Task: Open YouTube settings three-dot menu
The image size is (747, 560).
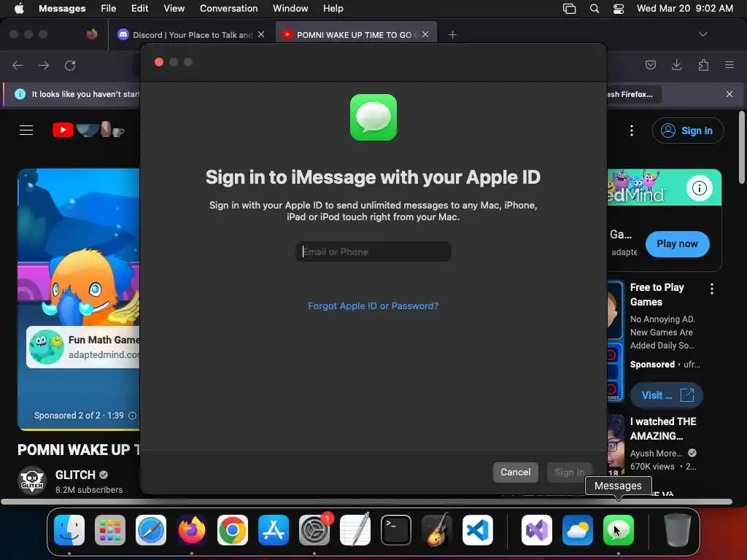Action: (632, 131)
